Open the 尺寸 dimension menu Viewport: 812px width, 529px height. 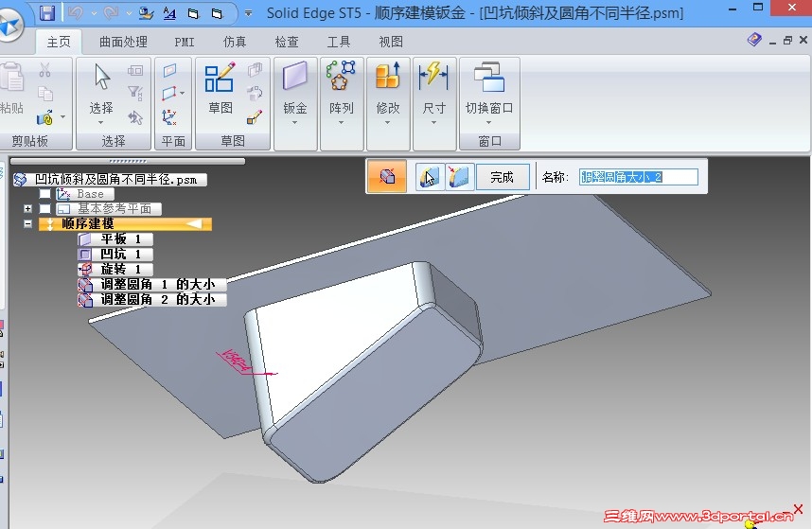434,93
